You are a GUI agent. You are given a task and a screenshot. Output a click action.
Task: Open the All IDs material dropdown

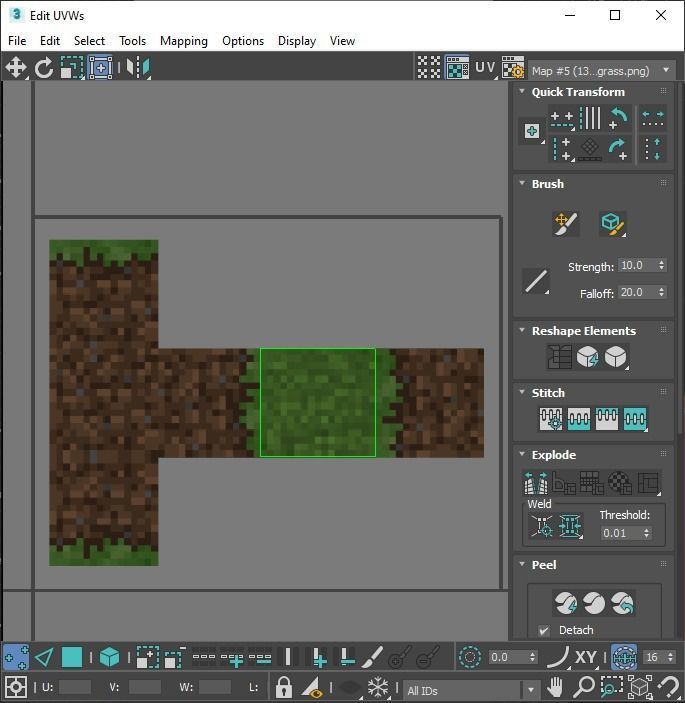click(471, 690)
